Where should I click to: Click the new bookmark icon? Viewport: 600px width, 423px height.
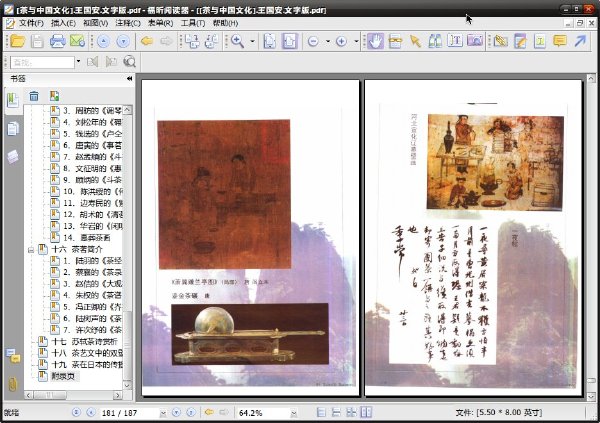[54, 96]
